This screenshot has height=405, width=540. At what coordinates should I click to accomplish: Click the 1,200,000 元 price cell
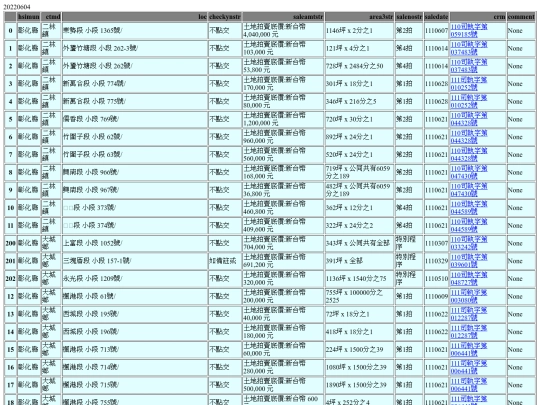(283, 119)
